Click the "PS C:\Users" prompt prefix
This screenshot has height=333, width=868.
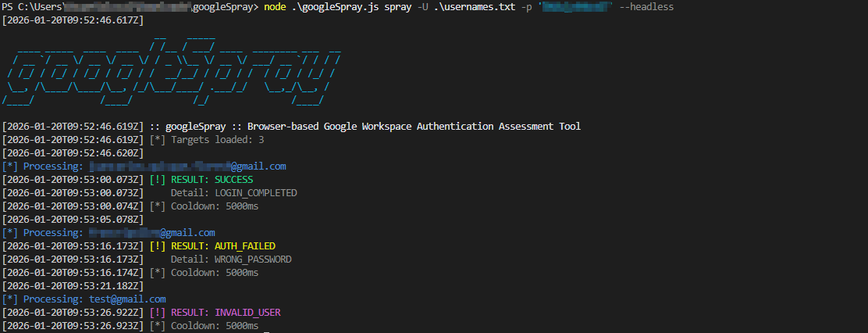32,8
